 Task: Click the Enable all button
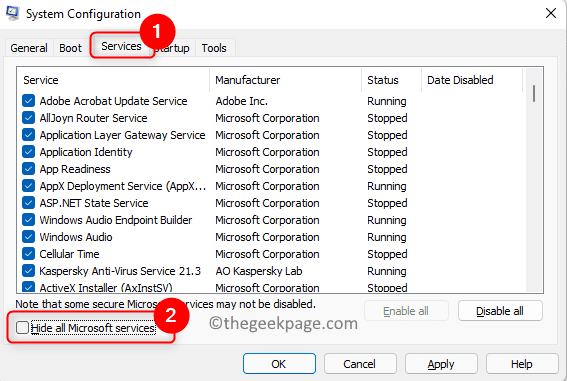click(406, 311)
